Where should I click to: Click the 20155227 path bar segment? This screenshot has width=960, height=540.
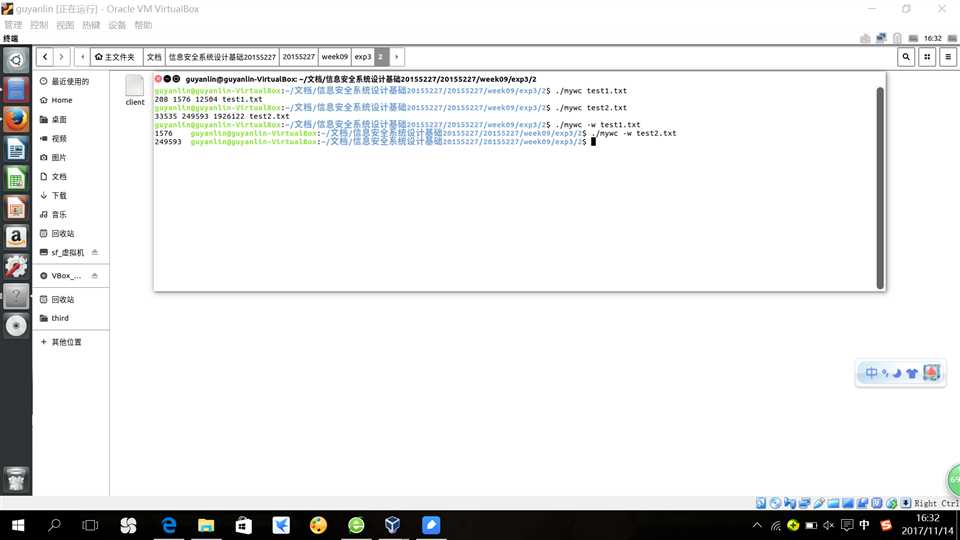(299, 57)
